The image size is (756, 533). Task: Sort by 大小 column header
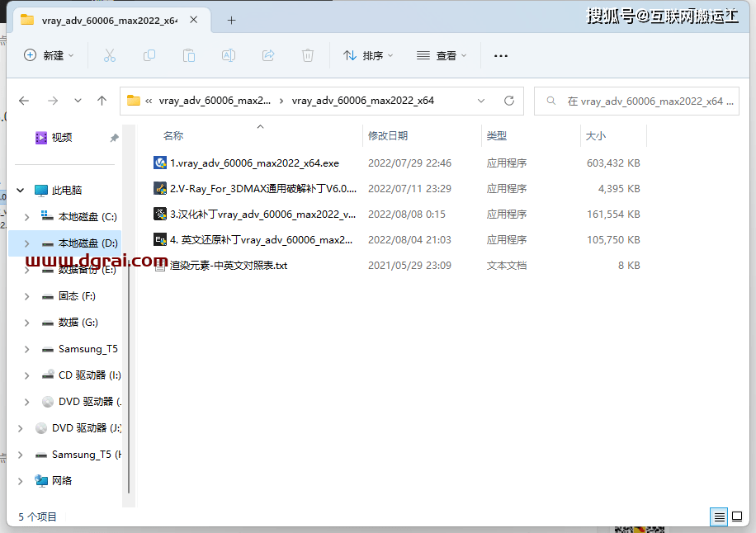pyautogui.click(x=595, y=136)
